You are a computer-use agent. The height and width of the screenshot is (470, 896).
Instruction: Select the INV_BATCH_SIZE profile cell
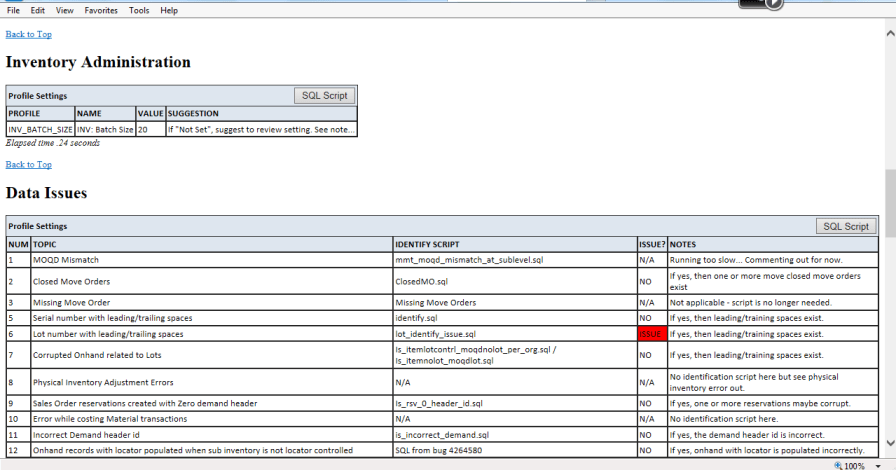41,130
